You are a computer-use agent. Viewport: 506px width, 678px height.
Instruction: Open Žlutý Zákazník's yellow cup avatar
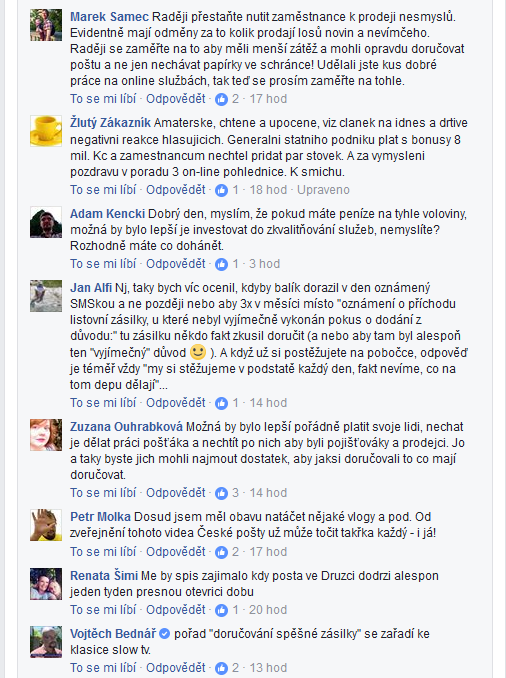(x=46, y=131)
